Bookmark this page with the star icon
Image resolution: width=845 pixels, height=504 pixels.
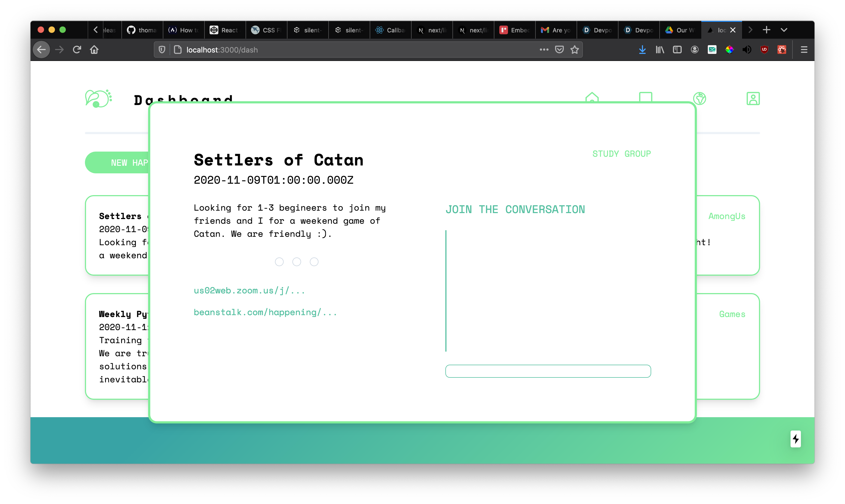574,50
